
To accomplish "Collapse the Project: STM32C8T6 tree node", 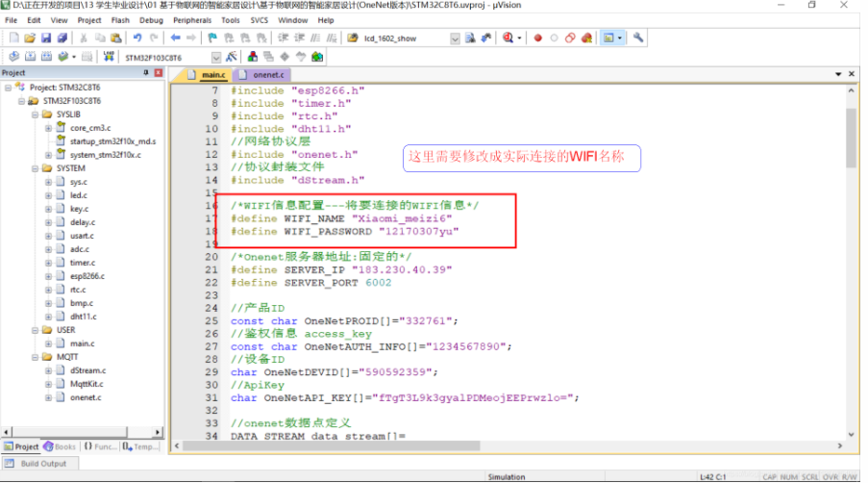I will click(x=8, y=88).
